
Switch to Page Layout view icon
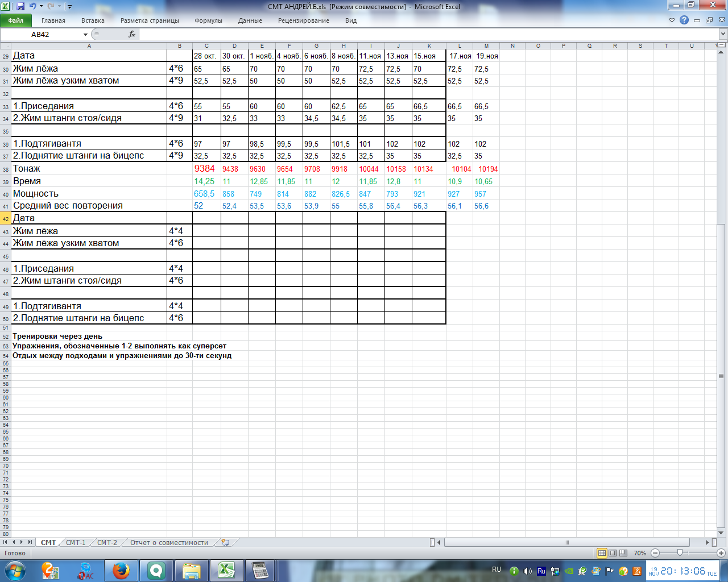[613, 553]
